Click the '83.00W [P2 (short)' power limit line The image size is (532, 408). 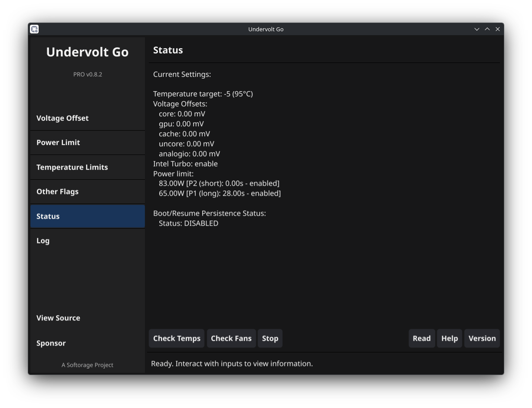(219, 183)
